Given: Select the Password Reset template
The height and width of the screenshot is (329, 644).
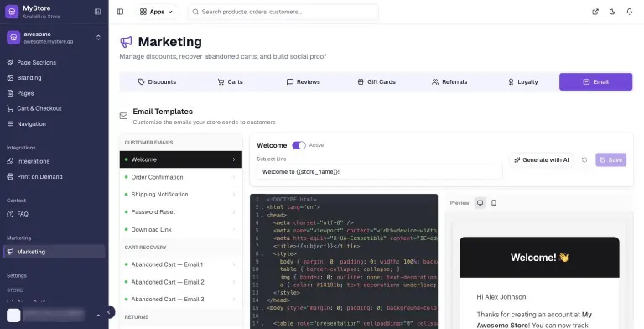Looking at the screenshot, I should click(181, 211).
